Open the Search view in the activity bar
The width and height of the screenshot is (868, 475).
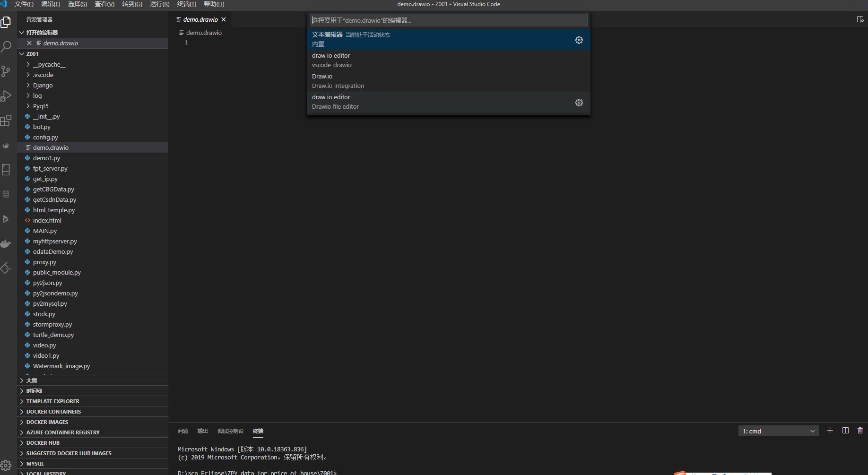click(6, 47)
